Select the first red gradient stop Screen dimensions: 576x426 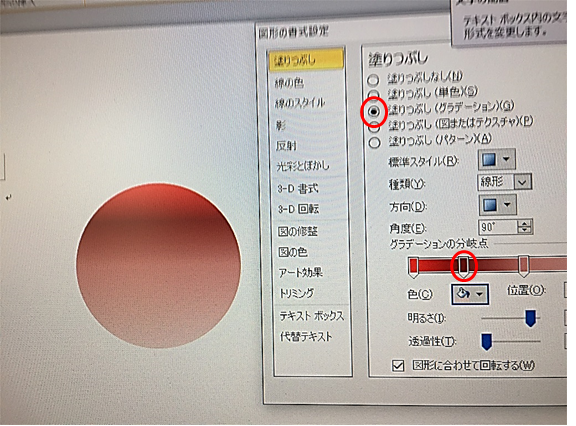click(x=413, y=267)
